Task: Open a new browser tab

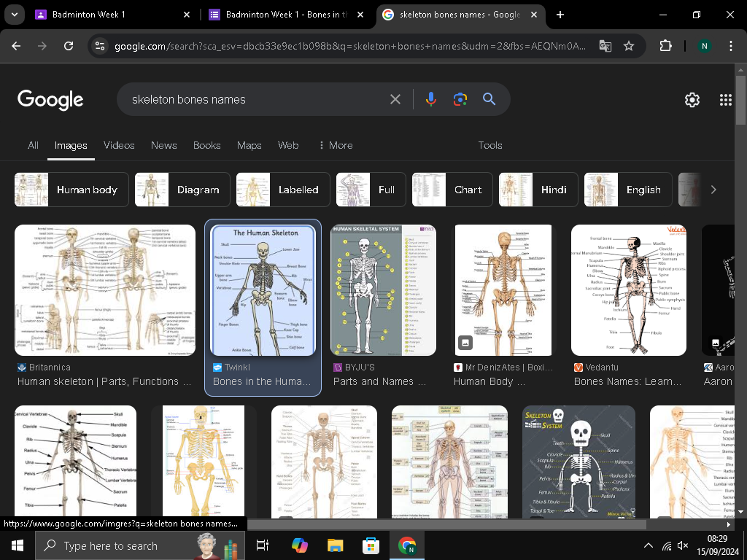Action: (560, 15)
